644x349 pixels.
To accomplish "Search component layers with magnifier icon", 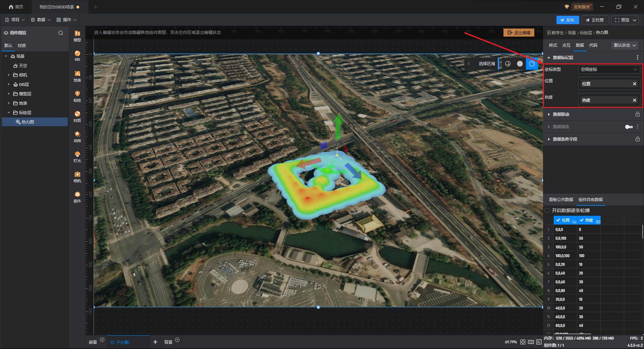I will [61, 33].
